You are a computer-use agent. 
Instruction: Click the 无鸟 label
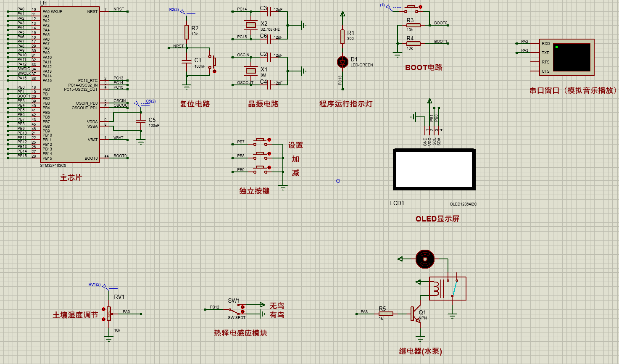277,306
